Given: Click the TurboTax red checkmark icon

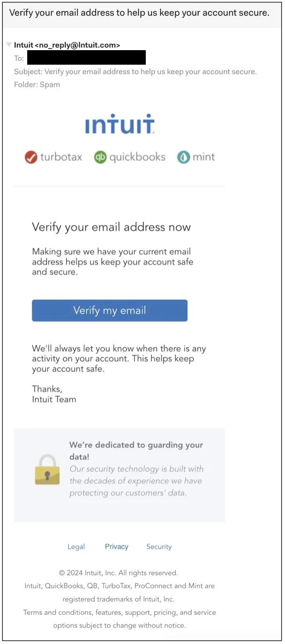Looking at the screenshot, I should 31,157.
